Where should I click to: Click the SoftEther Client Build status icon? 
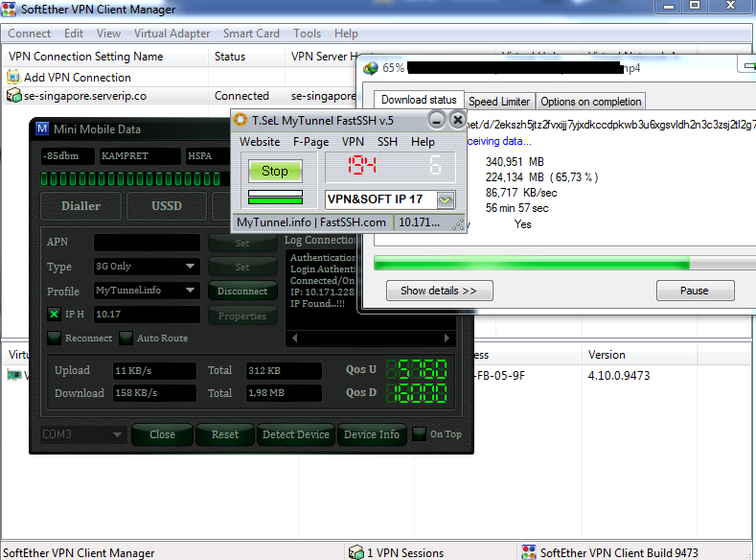point(529,552)
